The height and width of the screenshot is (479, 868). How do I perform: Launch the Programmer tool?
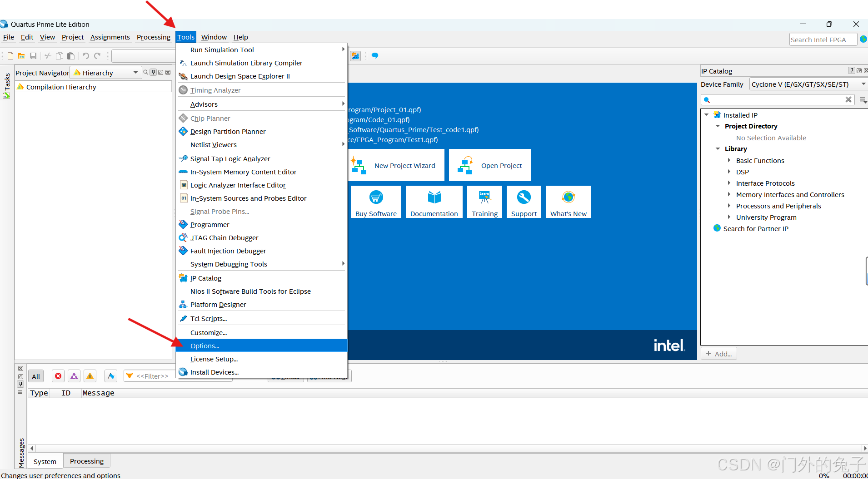[262, 225]
